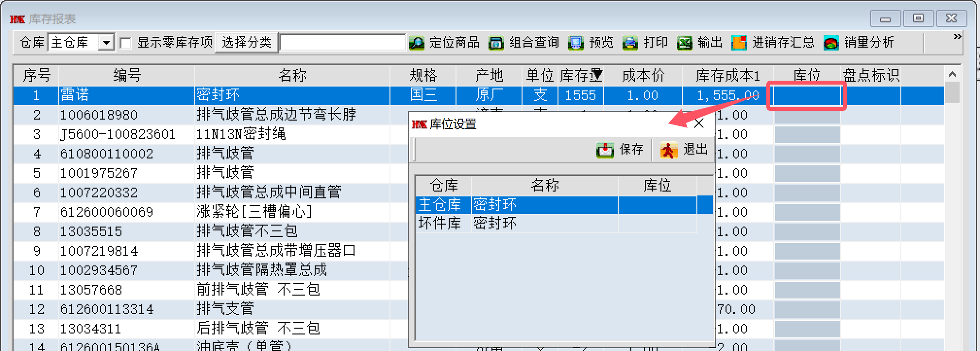Maximize the 库存报表 window

pyautogui.click(x=918, y=18)
